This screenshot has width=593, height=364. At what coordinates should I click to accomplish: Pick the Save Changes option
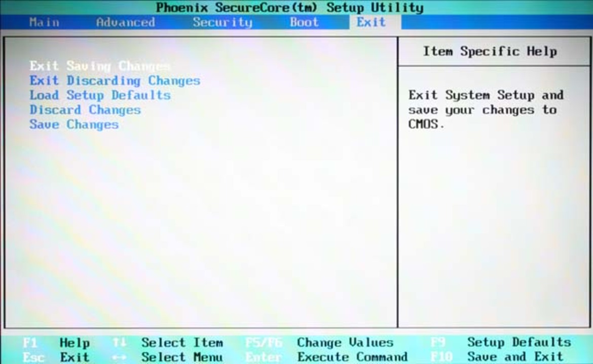pyautogui.click(x=74, y=125)
